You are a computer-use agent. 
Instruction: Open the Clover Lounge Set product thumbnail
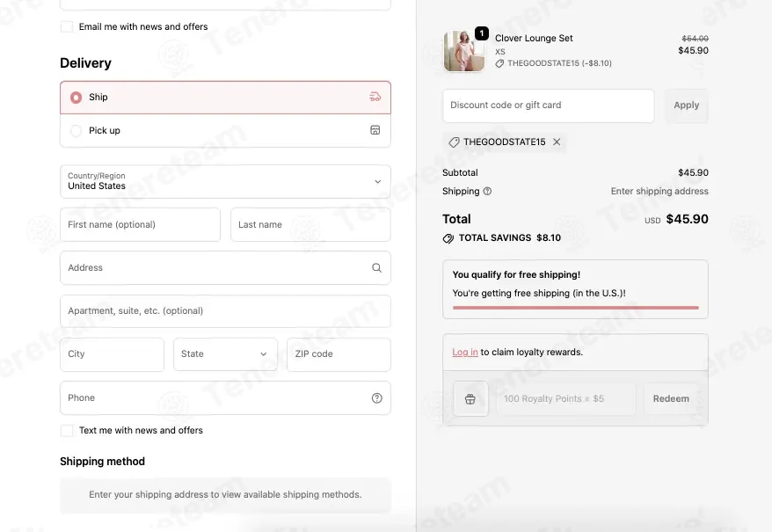click(x=463, y=51)
